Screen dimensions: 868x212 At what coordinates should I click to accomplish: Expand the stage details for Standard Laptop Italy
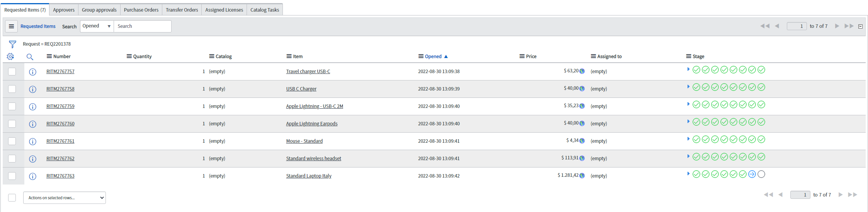[688, 174]
